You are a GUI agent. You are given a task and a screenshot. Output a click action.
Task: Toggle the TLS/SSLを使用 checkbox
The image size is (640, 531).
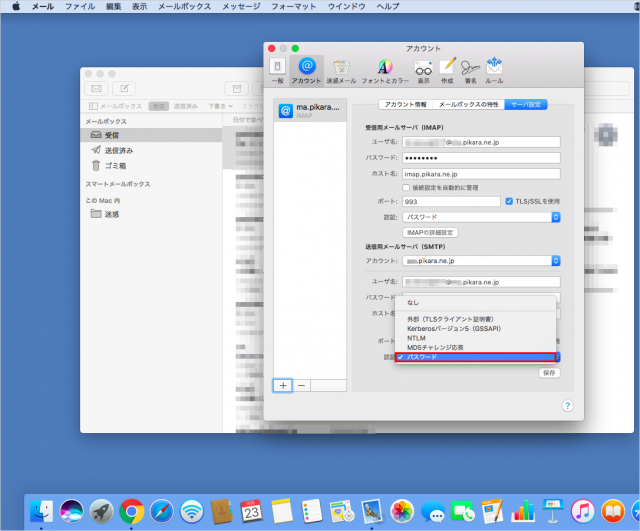pos(510,201)
